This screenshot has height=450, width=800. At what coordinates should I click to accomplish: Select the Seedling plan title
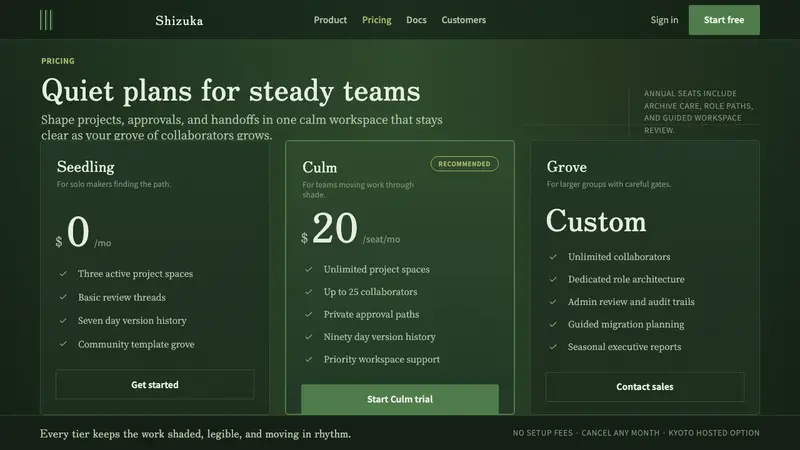click(x=86, y=167)
